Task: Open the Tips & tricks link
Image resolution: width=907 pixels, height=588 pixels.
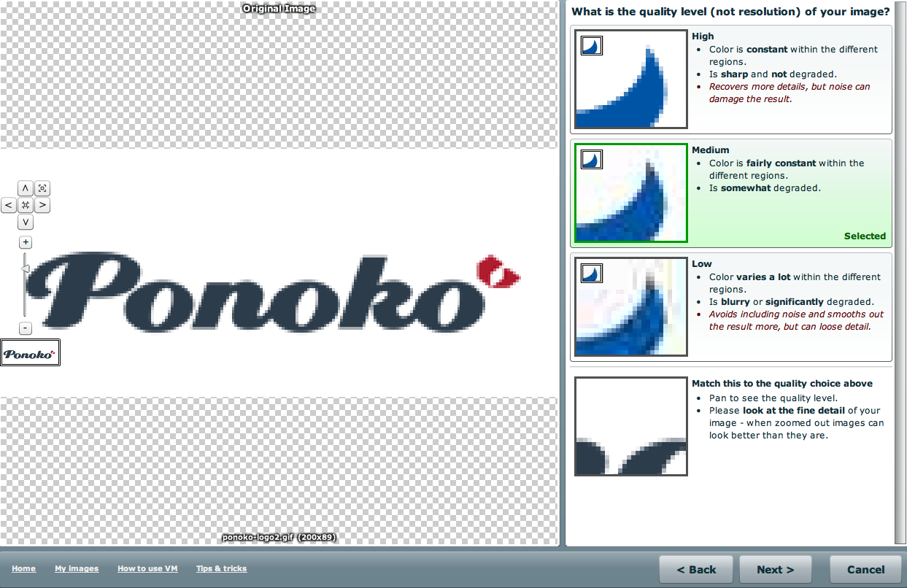Action: pyautogui.click(x=221, y=568)
